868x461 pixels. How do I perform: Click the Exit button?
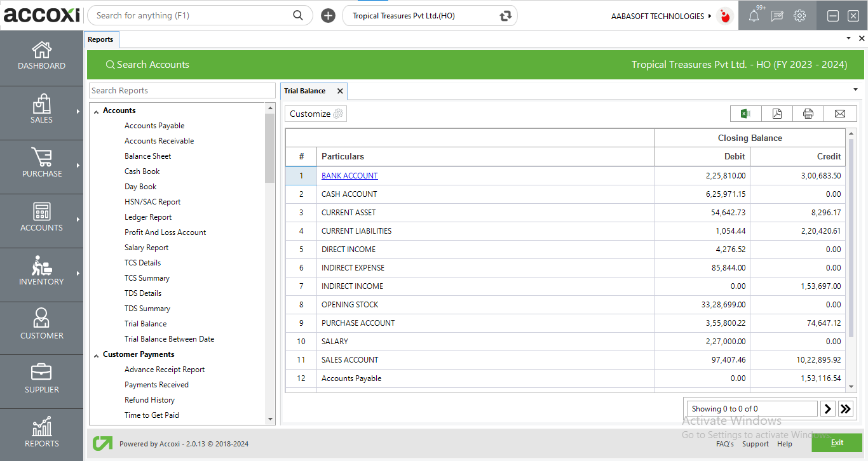click(837, 443)
